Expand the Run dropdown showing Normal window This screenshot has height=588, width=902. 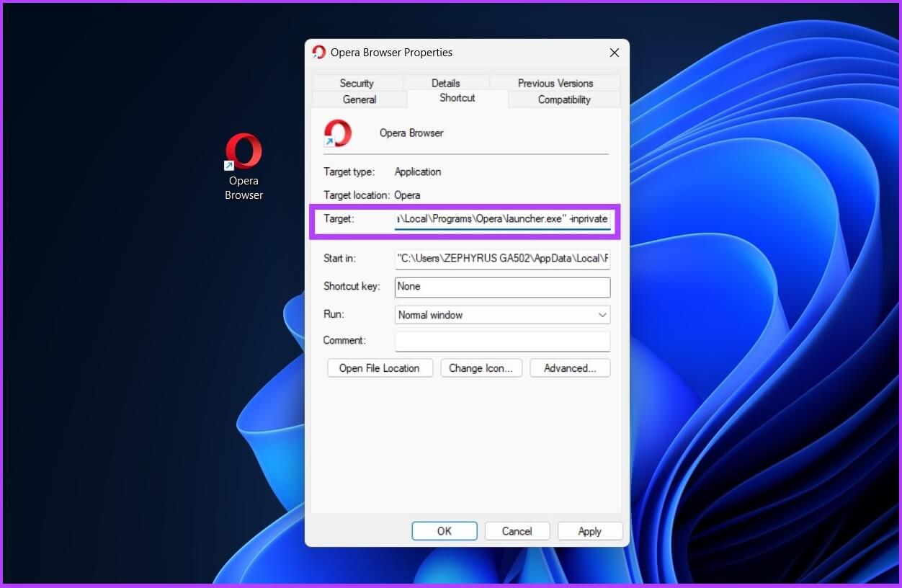503,315
